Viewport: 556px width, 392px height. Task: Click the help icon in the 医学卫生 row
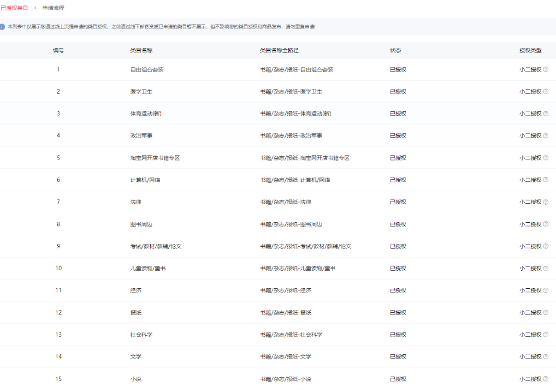click(x=546, y=91)
